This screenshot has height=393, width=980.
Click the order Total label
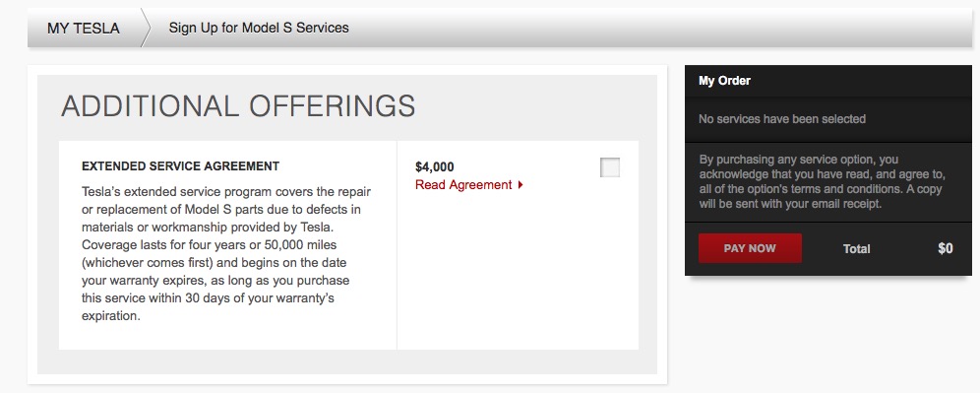tap(856, 249)
